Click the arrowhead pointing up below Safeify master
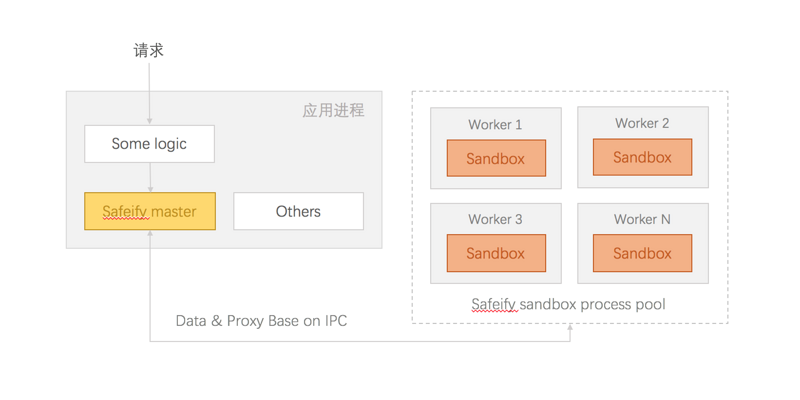The image size is (800, 400). [149, 235]
